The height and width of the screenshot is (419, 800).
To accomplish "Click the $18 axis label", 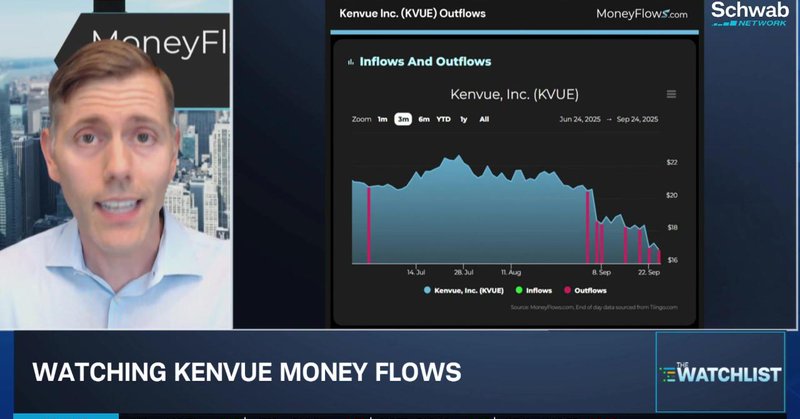I will pyautogui.click(x=672, y=228).
